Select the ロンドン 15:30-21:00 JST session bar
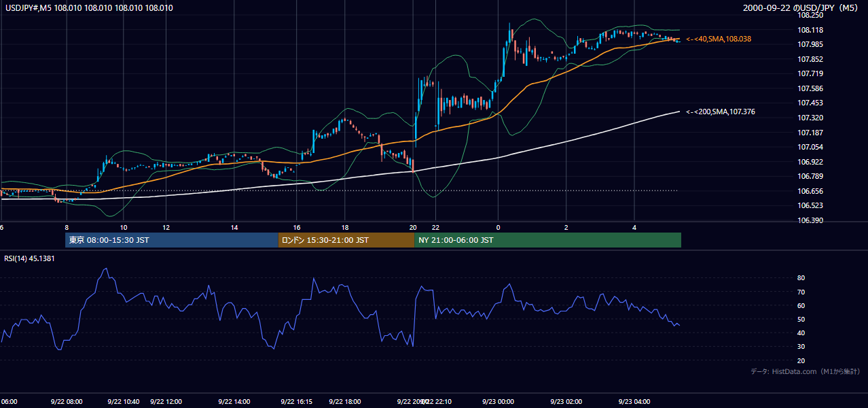 [346, 240]
